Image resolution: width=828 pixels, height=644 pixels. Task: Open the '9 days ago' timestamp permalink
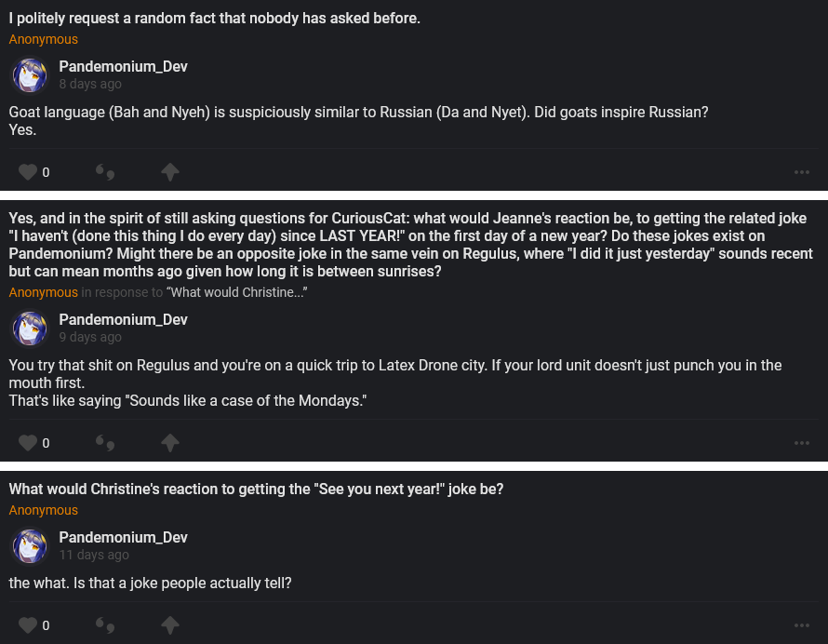tap(90, 337)
